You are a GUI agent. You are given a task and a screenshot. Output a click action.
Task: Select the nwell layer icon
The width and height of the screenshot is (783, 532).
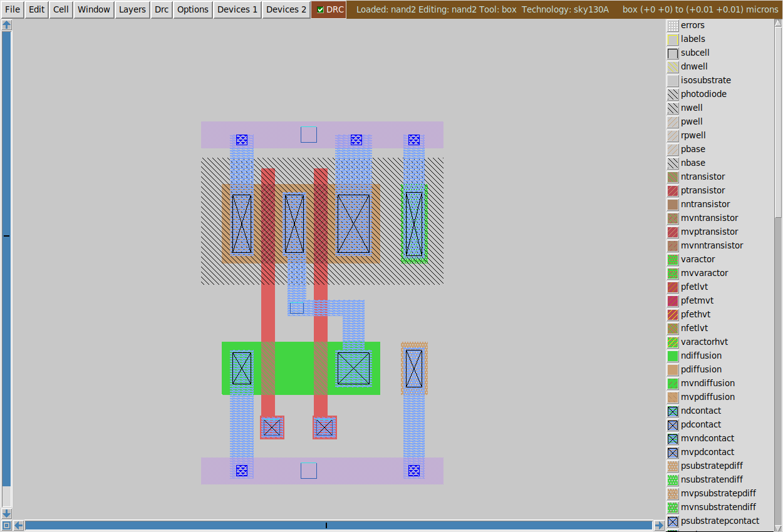pos(673,108)
